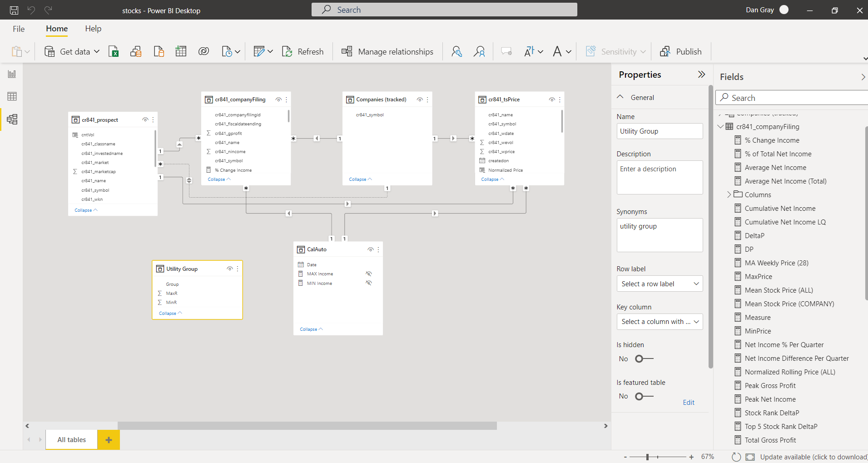This screenshot has height=463, width=868.
Task: Add new layout tab with plus
Action: [109, 440]
